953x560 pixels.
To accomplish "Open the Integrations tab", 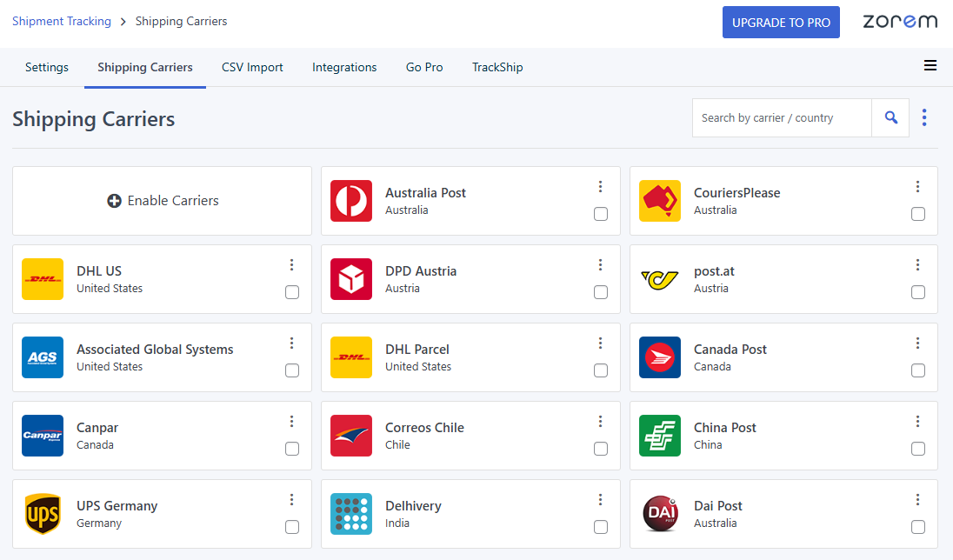I will point(344,66).
